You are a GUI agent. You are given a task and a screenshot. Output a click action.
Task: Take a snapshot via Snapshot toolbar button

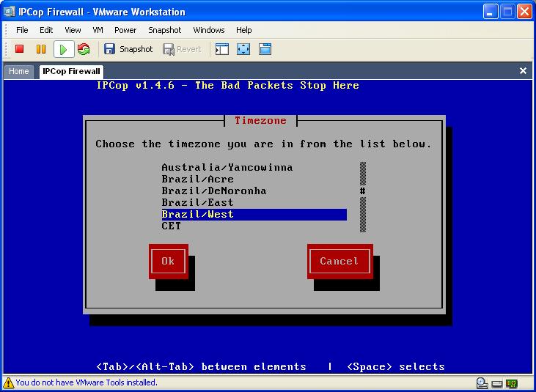pos(128,49)
